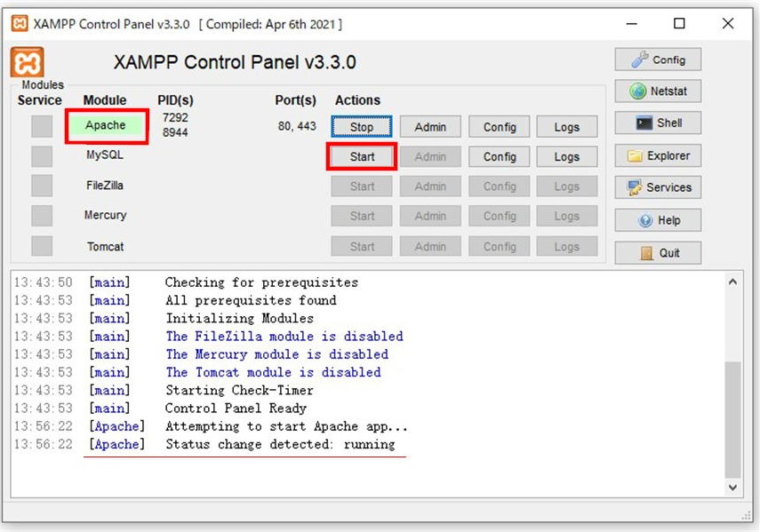
Task: Quit the XAMPP control panel
Action: point(658,252)
